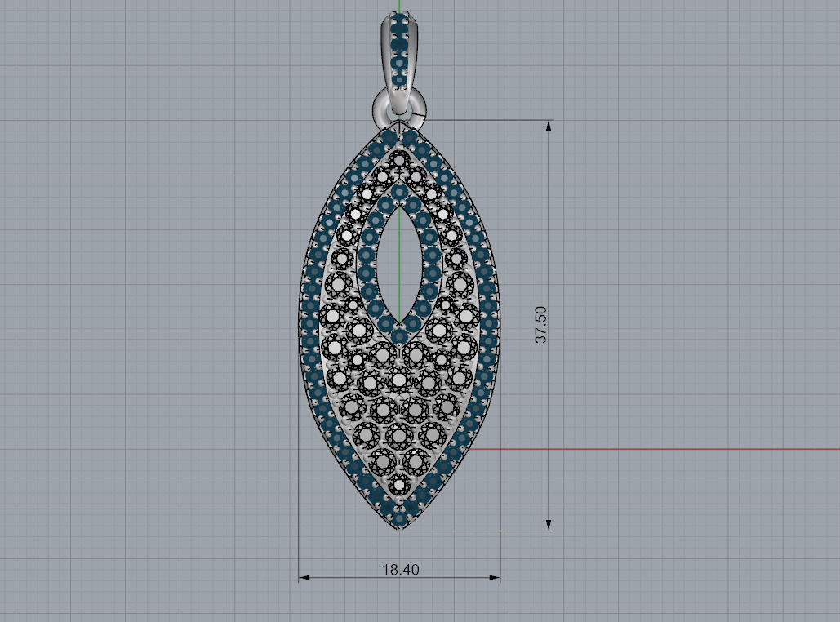
Task: Click inside the marquise-shaped center opening
Action: [x=399, y=261]
